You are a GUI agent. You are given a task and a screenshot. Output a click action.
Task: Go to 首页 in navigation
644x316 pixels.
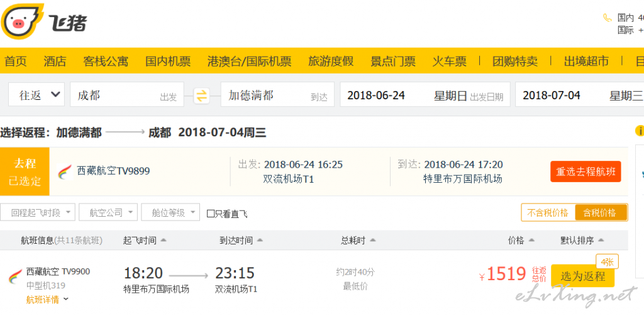point(16,61)
